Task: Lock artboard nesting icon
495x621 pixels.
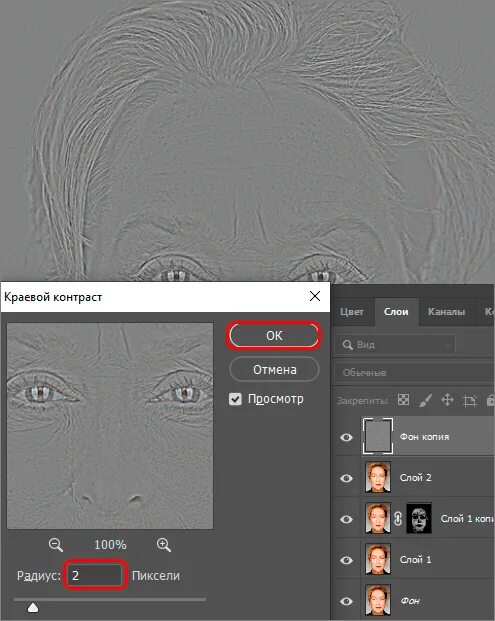Action: [x=470, y=400]
